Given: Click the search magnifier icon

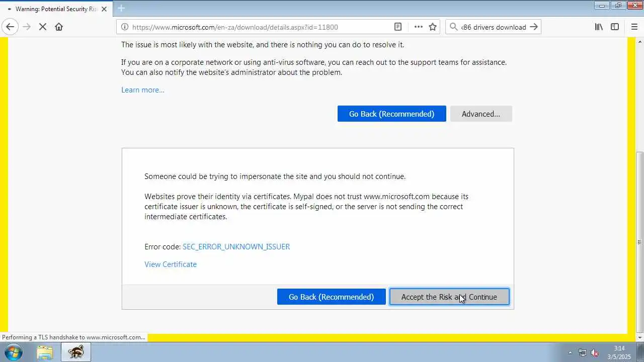Looking at the screenshot, I should pos(453,27).
